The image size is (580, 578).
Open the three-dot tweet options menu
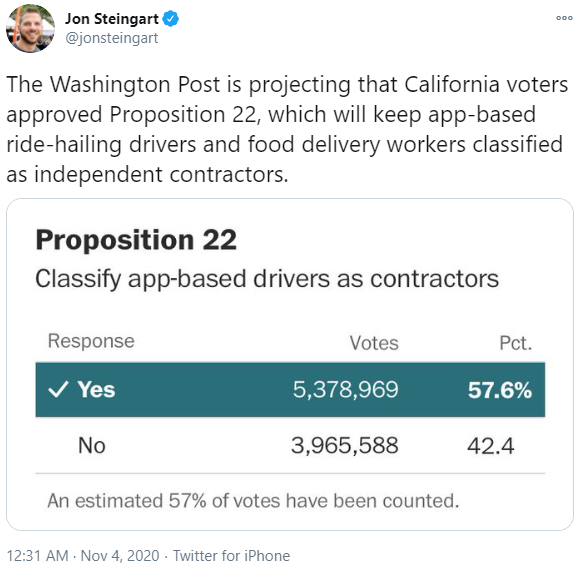564,17
